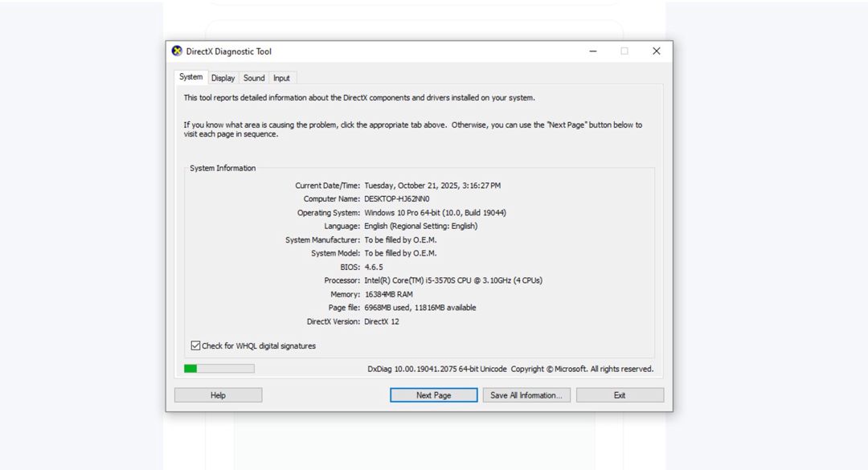Go to the Next Page

pyautogui.click(x=433, y=395)
